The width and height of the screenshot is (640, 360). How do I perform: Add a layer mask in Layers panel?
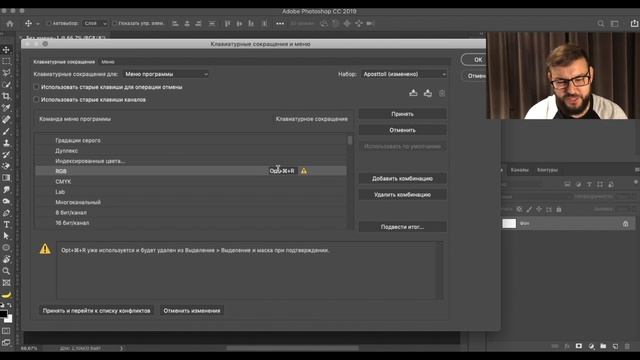point(579,346)
